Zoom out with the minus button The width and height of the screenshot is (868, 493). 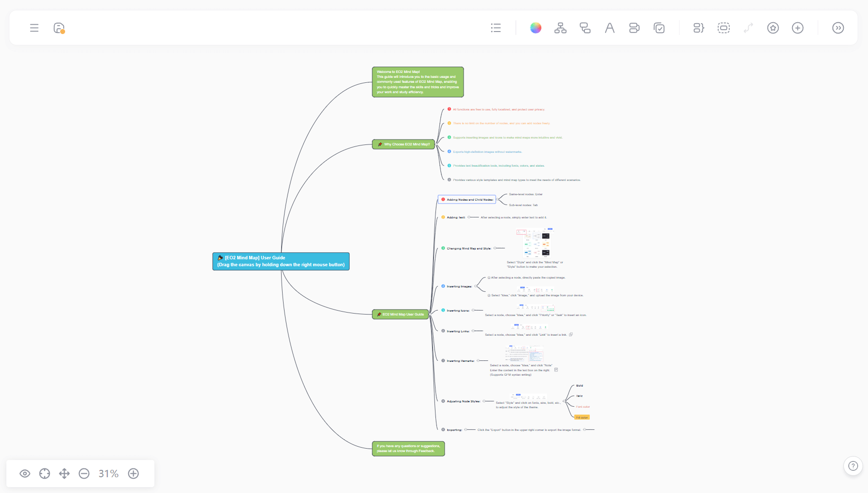(x=84, y=474)
